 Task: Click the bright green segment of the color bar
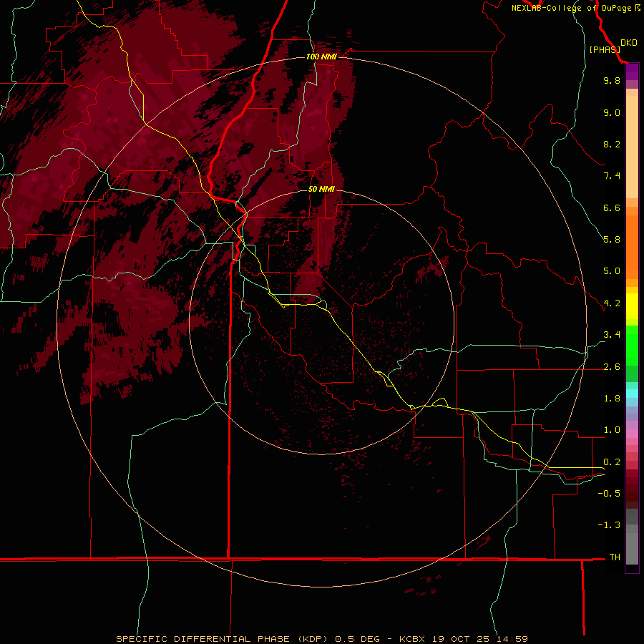[632, 346]
